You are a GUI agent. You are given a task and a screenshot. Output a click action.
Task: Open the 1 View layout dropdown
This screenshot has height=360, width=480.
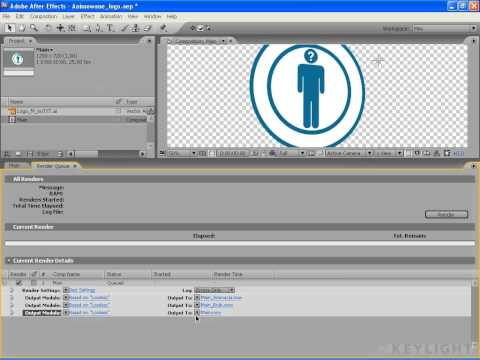point(389,153)
